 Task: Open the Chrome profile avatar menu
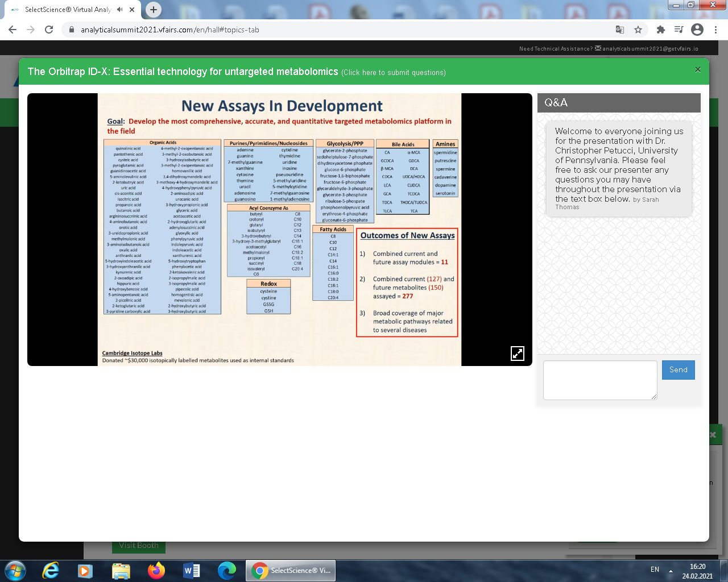[x=697, y=30]
